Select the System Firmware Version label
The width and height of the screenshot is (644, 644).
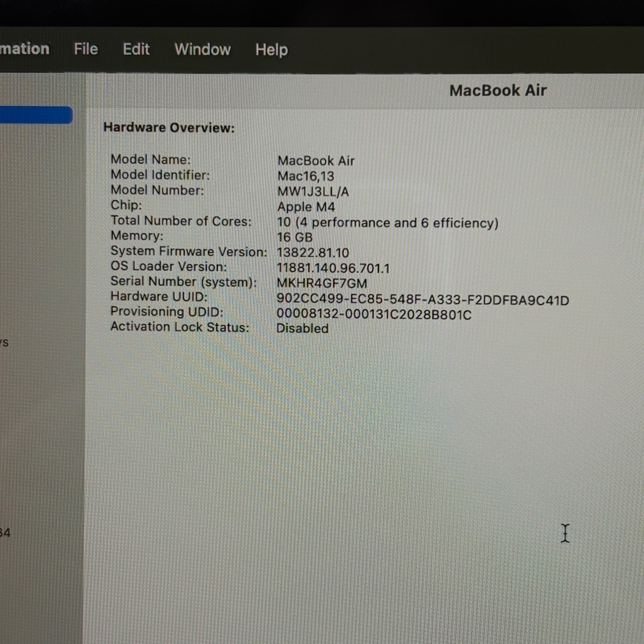pos(188,251)
